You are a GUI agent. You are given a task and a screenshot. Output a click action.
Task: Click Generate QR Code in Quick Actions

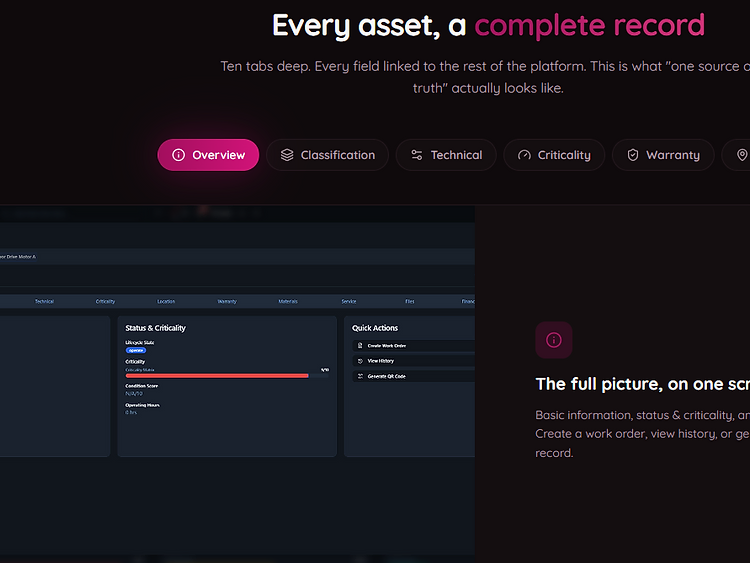click(x=414, y=376)
